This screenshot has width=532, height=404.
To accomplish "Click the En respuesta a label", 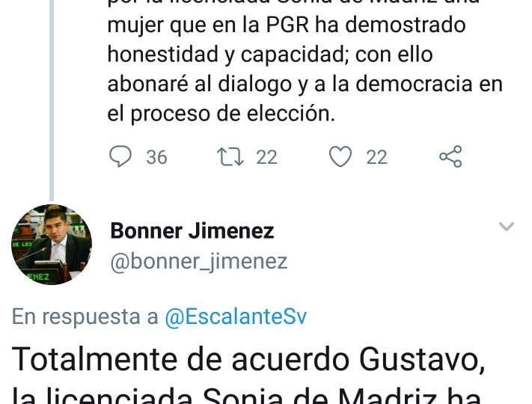I will pos(85,316).
